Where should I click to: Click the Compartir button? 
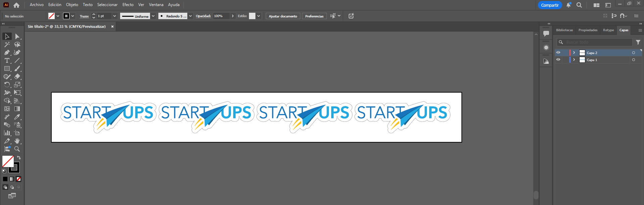pos(550,5)
